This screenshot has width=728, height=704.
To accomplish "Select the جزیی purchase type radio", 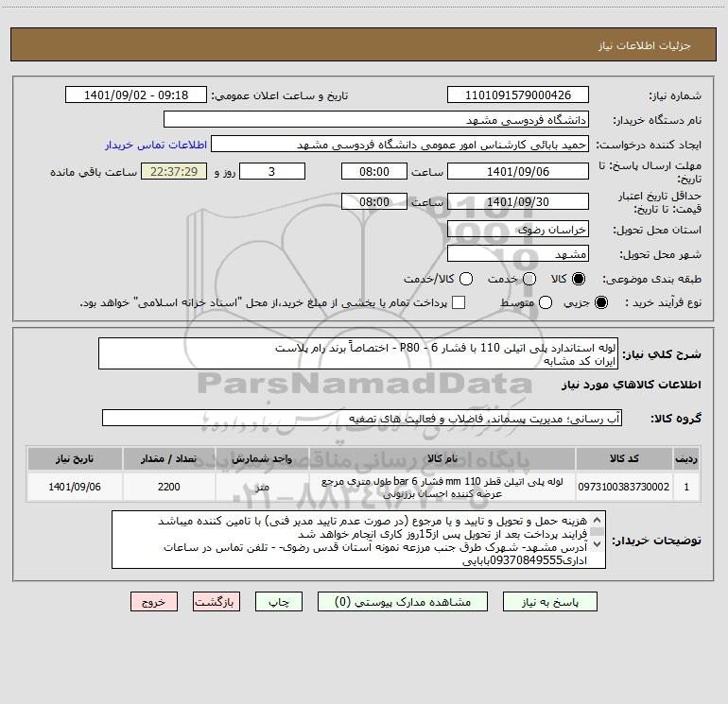I will [x=601, y=302].
